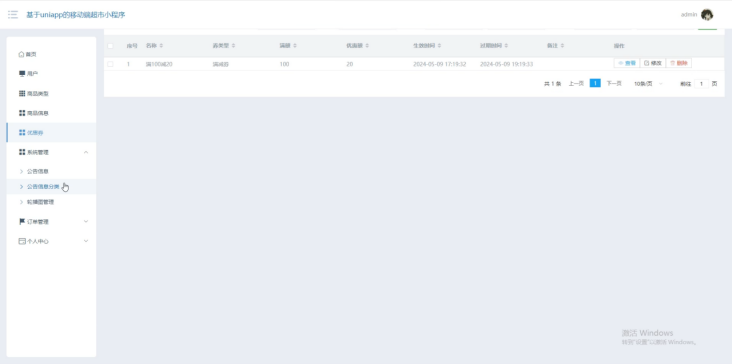This screenshot has height=364, width=733.
Task: Click the 2024-05-09 19:19:33 expiry time cell
Action: 506,64
